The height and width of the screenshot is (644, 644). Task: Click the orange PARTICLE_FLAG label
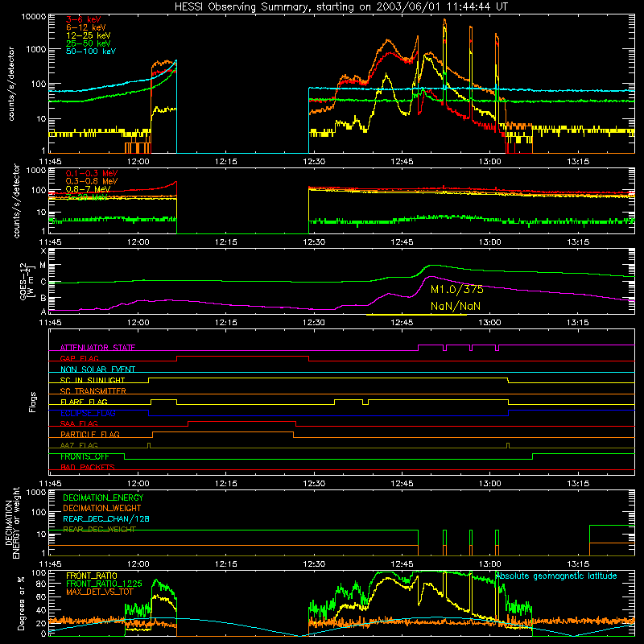pos(90,435)
